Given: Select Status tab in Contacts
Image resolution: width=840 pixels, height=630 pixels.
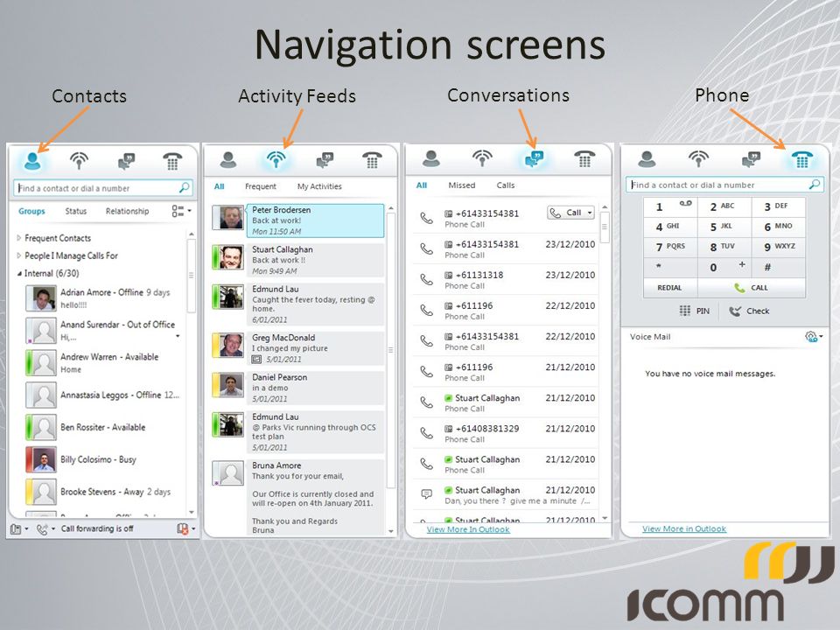Looking at the screenshot, I should [x=75, y=211].
